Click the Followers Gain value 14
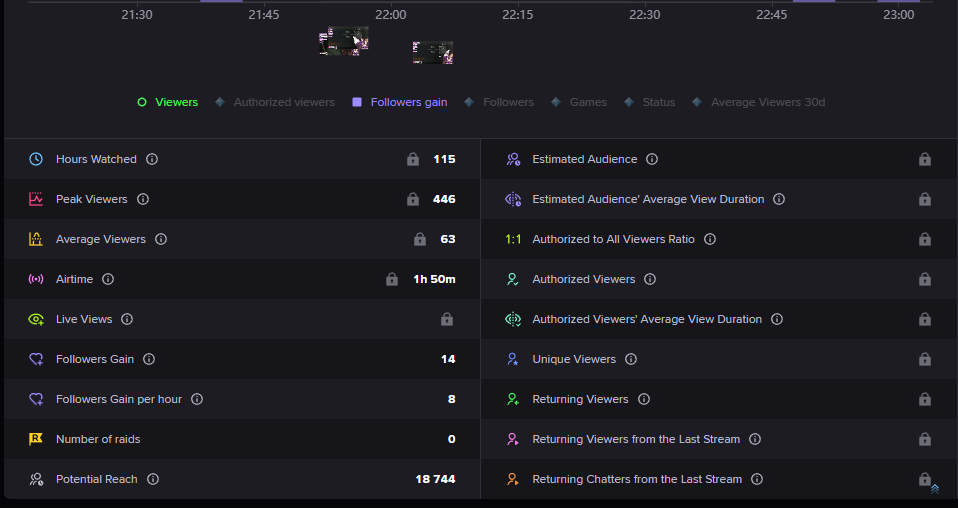958x508 pixels. click(x=448, y=359)
